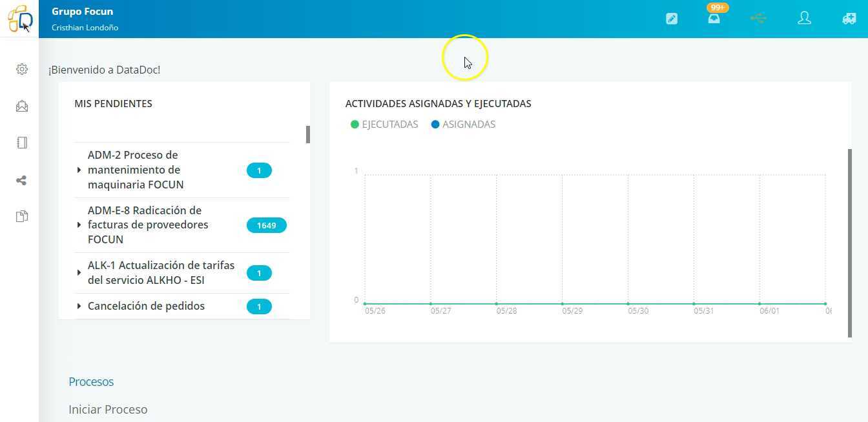Image resolution: width=868 pixels, height=422 pixels.
Task: Click Iniciar Proceso
Action: click(108, 409)
